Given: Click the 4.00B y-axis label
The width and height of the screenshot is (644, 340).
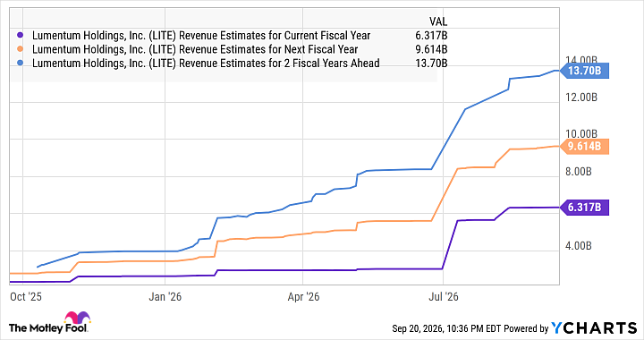Looking at the screenshot, I should tap(579, 245).
